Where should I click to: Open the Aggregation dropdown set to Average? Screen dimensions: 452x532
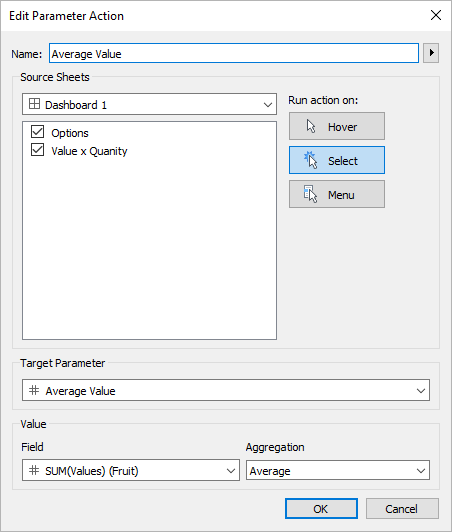338,470
